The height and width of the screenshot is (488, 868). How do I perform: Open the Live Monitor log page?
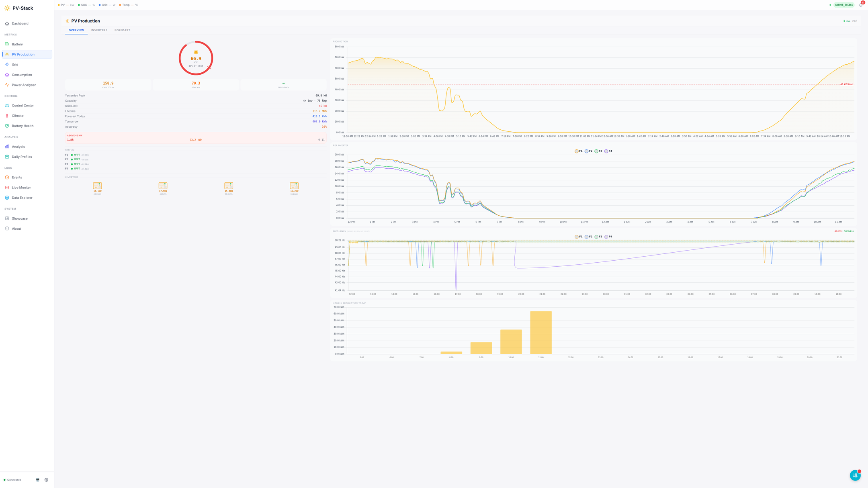(21, 188)
